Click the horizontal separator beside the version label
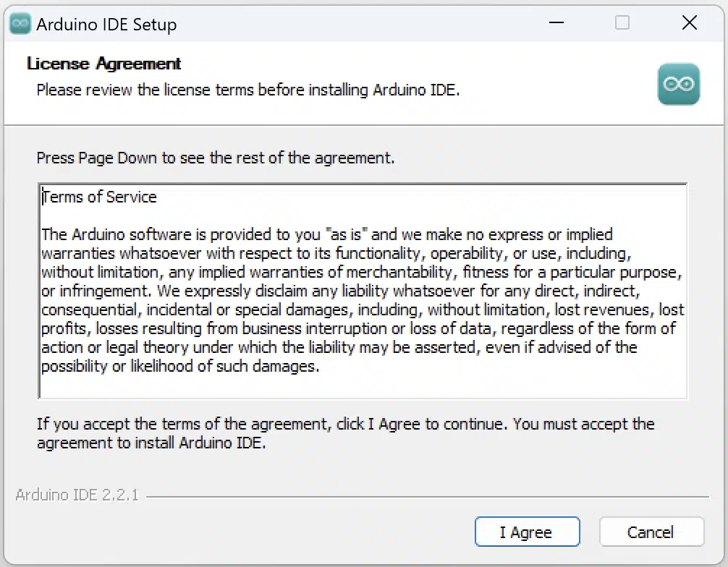 click(x=427, y=497)
